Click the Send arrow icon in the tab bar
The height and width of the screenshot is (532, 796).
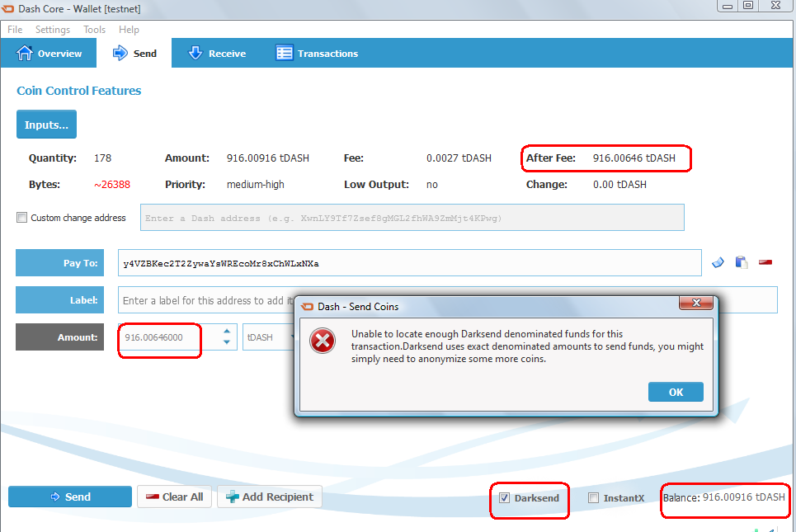[120, 53]
